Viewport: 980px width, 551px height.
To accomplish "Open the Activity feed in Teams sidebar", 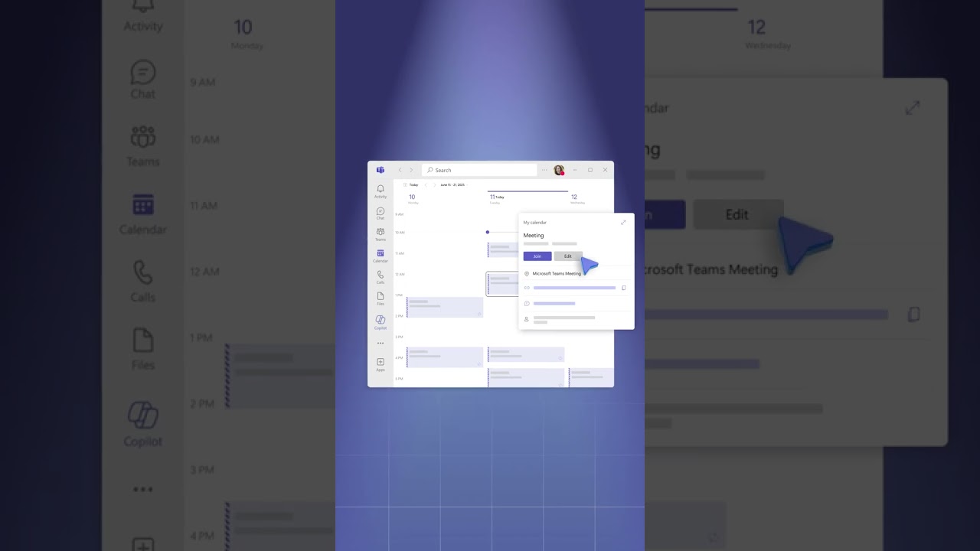I will (x=381, y=191).
